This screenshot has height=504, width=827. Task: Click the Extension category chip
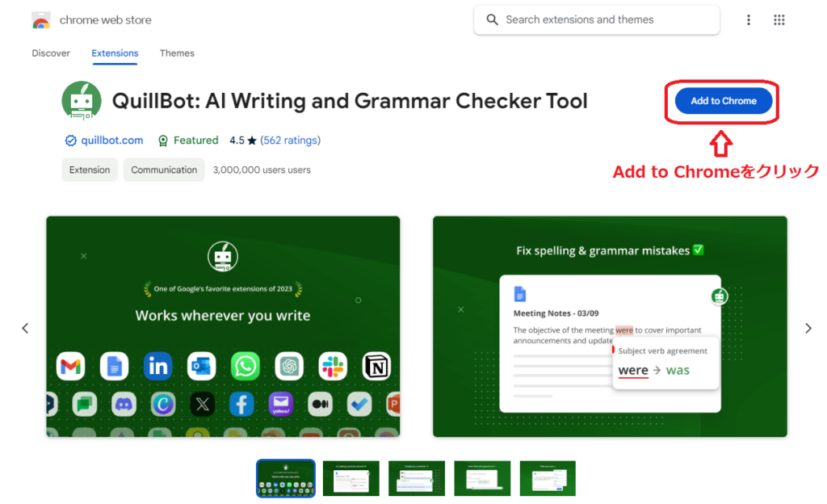(x=90, y=170)
